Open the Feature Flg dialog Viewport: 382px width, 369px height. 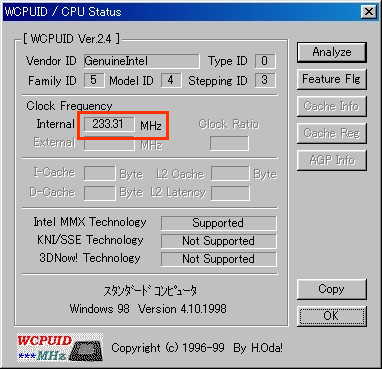[332, 79]
